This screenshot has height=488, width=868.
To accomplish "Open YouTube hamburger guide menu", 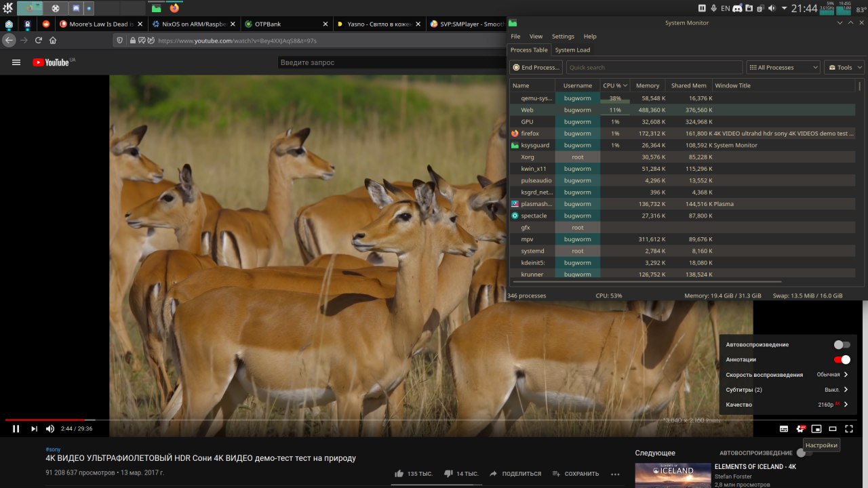I will coord(16,62).
